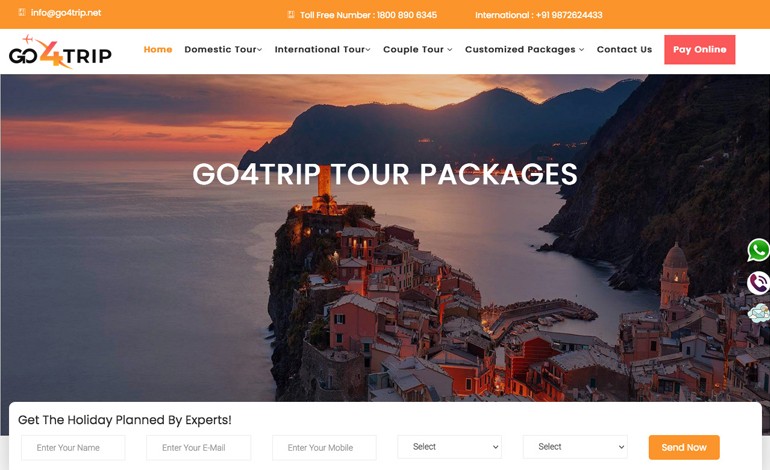Open the Customized Packages dropdown
The height and width of the screenshot is (470, 770).
coord(524,50)
